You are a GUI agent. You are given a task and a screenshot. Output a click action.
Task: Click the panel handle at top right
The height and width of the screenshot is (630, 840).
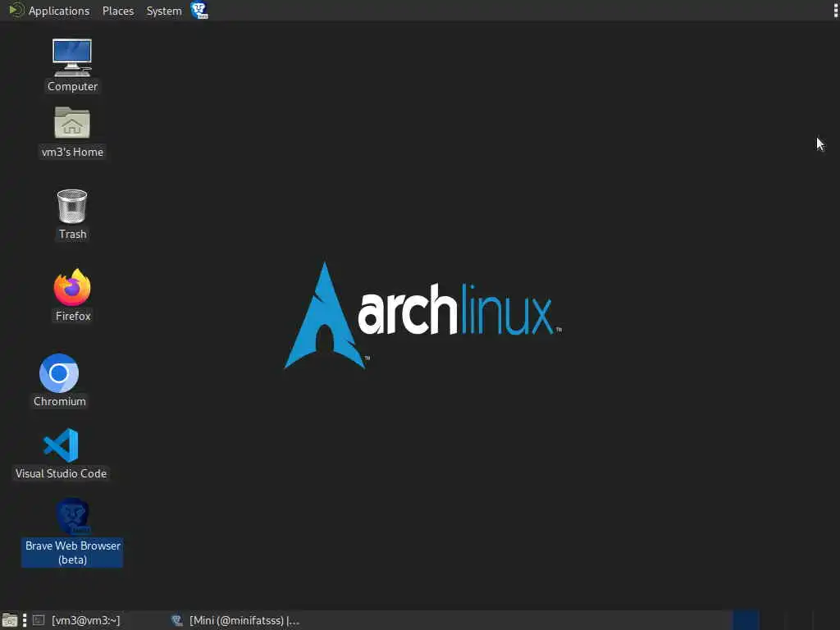coord(836,10)
